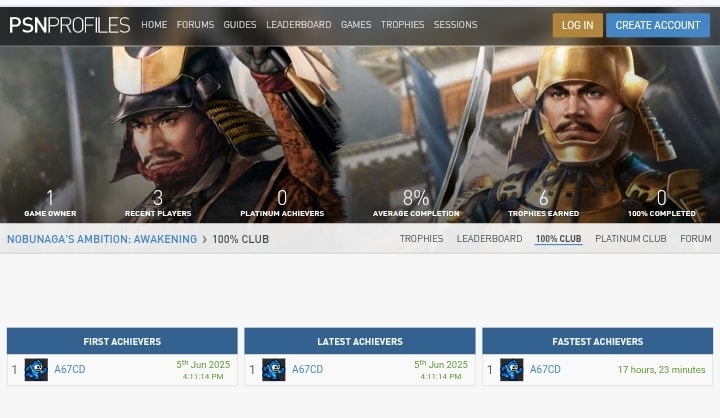Open the game's Forum tab
Viewport: 720px width, 418px height.
696,239
